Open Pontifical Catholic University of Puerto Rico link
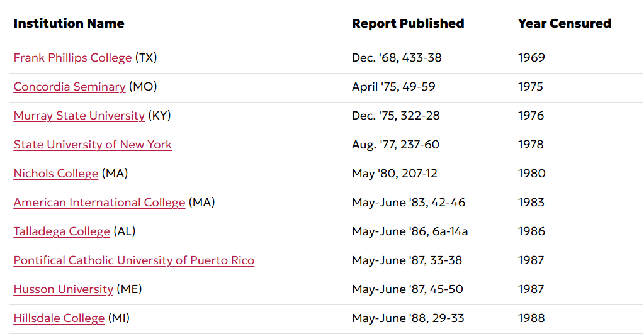The height and width of the screenshot is (334, 644). tap(134, 260)
